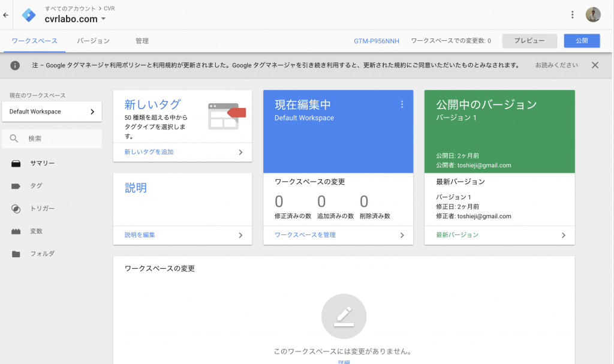Click the 変数 sidebar icon
Viewport: 614px width, 364px height.
pyautogui.click(x=16, y=231)
